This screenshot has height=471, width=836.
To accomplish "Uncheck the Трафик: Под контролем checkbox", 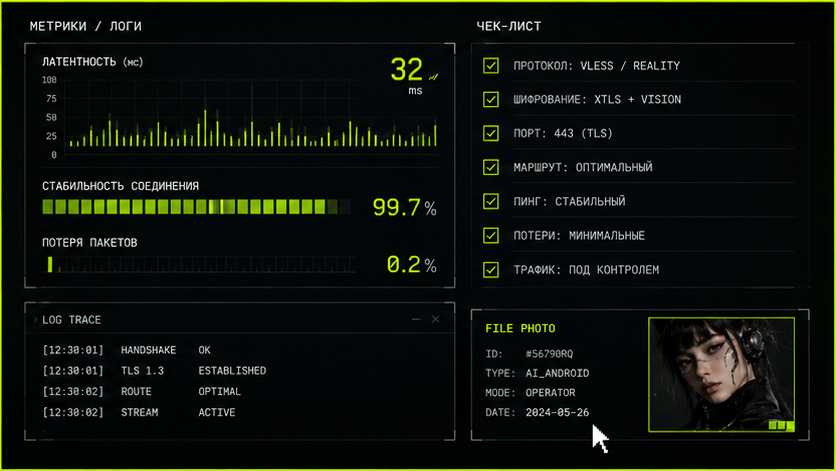I will click(x=491, y=269).
